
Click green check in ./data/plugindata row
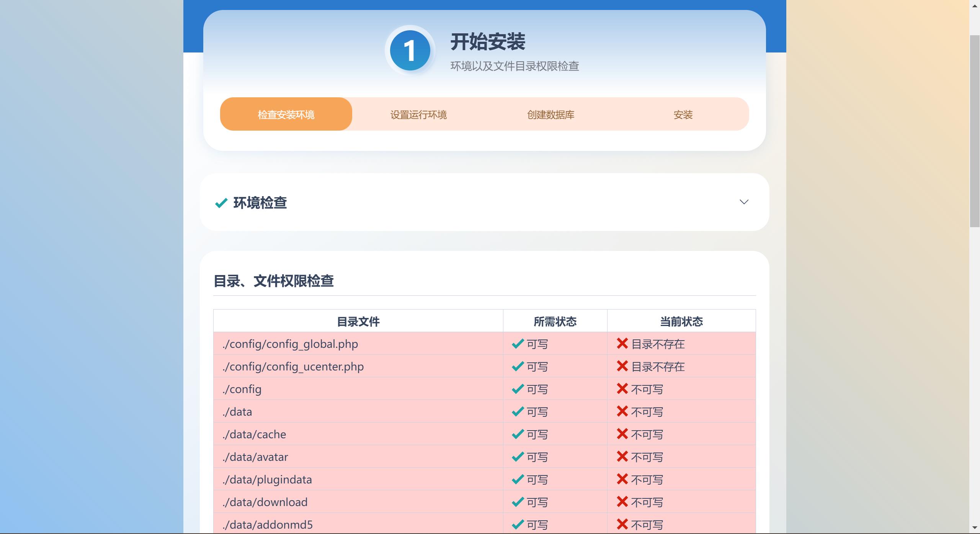tap(518, 479)
